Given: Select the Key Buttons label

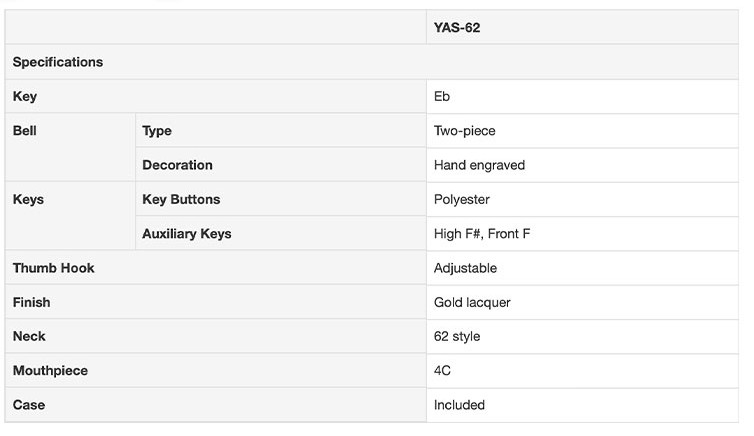Looking at the screenshot, I should [181, 199].
